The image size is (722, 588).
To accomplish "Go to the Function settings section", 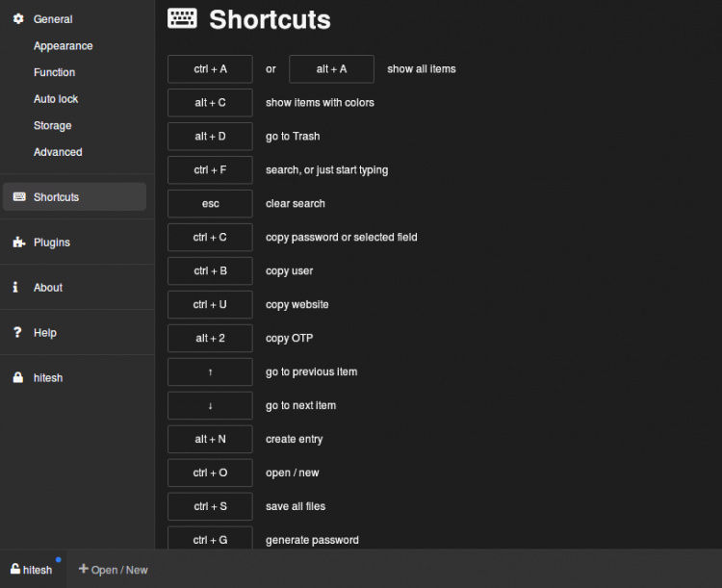I will [54, 72].
